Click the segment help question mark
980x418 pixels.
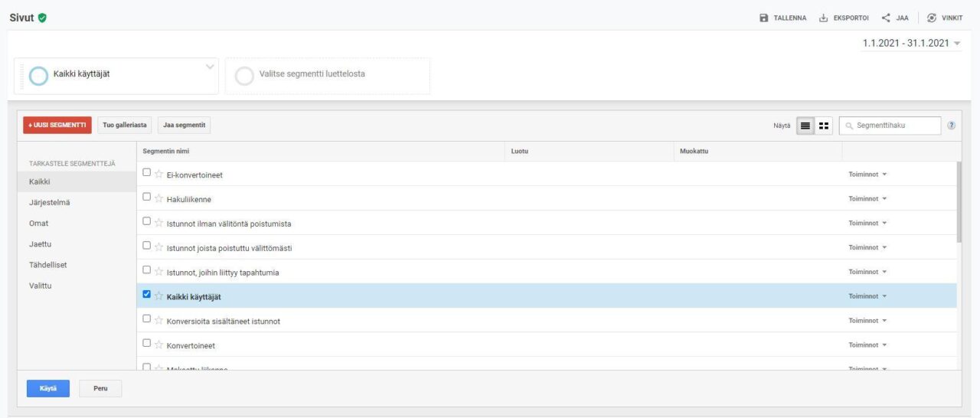tap(951, 126)
